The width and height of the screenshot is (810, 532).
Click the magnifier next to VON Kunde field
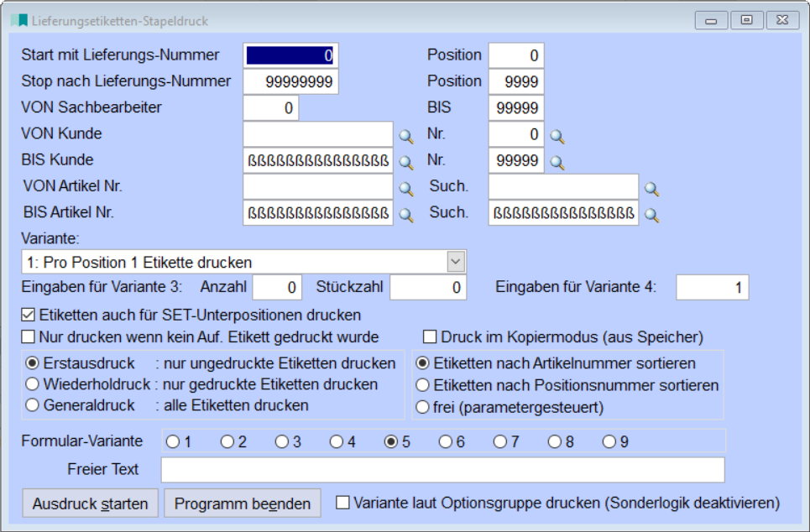point(406,135)
